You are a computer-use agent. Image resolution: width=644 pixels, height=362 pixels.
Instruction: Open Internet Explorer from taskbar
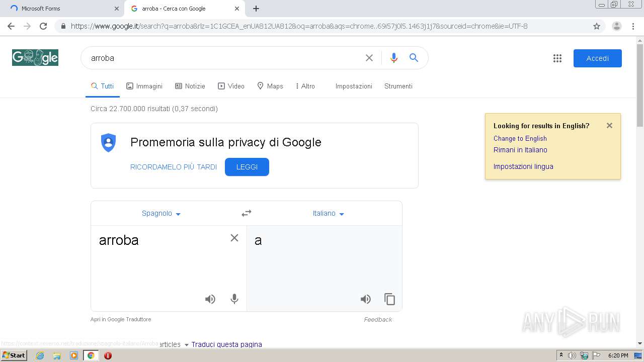click(40, 355)
